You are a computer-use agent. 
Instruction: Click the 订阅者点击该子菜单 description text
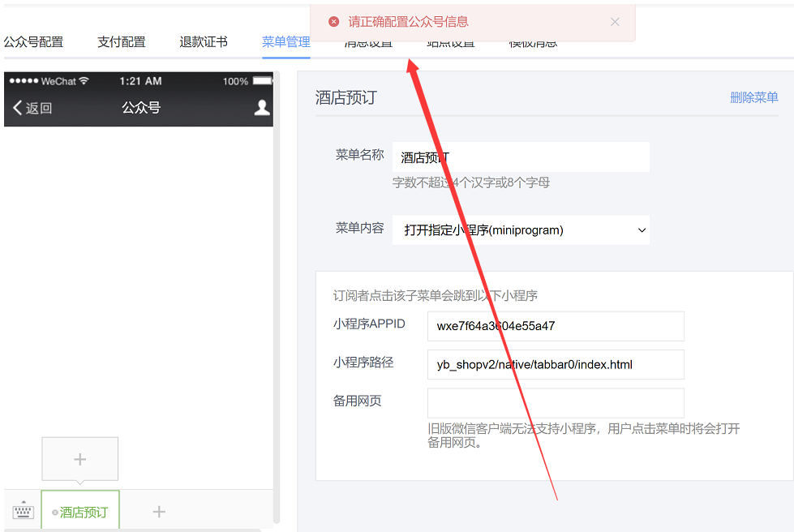pos(435,296)
